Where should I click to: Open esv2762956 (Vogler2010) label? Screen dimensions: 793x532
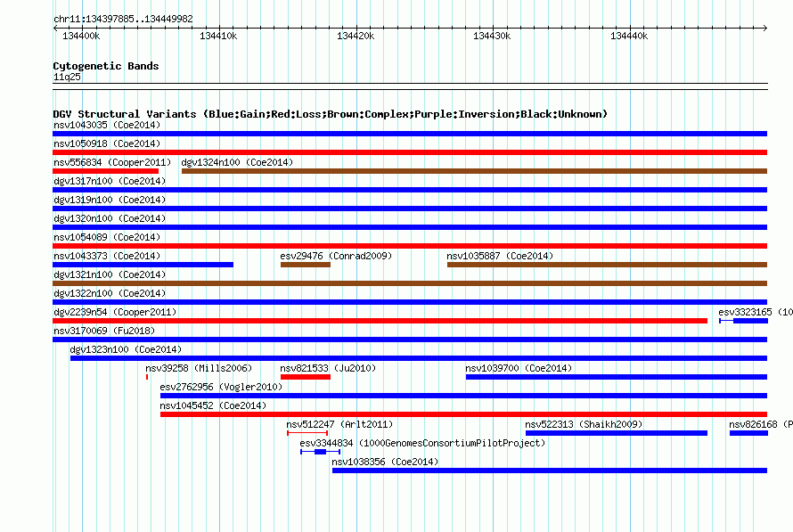pyautogui.click(x=221, y=387)
